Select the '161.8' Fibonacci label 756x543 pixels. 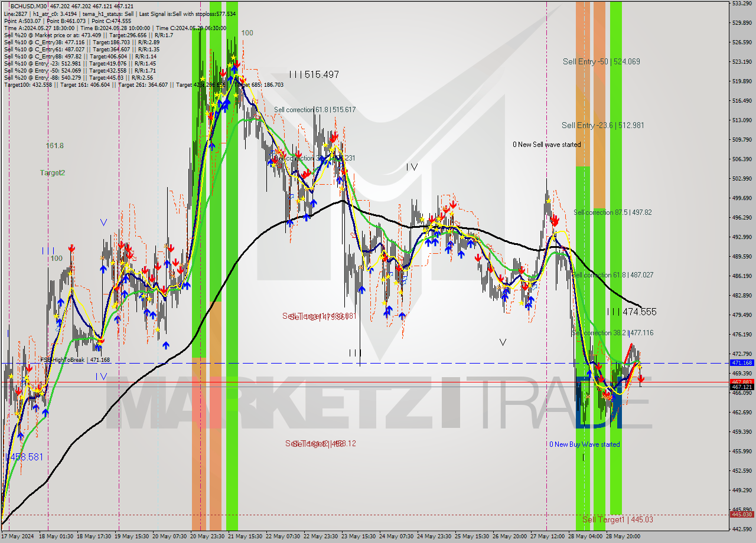tap(55, 145)
